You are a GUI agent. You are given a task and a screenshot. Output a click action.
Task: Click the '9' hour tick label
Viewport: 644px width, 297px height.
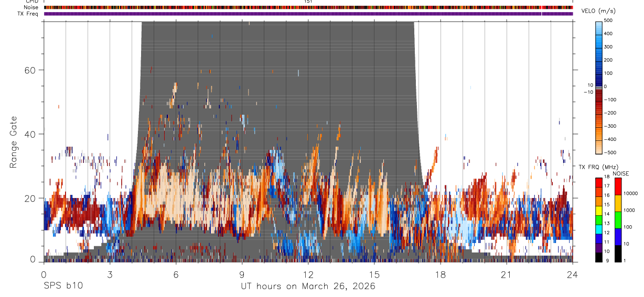pos(242,274)
